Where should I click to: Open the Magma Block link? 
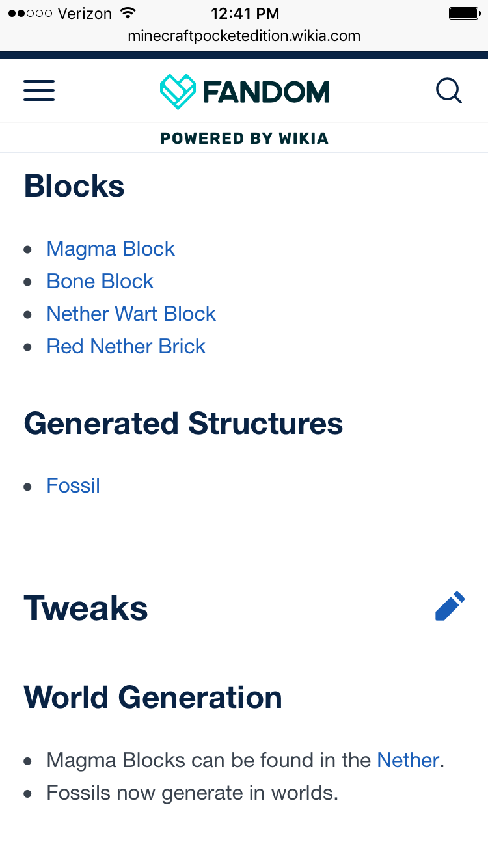111,249
